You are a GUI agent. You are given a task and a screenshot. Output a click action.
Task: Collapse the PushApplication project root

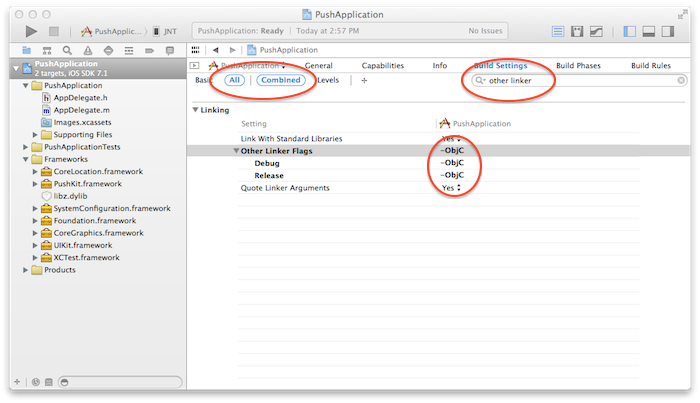click(x=16, y=68)
